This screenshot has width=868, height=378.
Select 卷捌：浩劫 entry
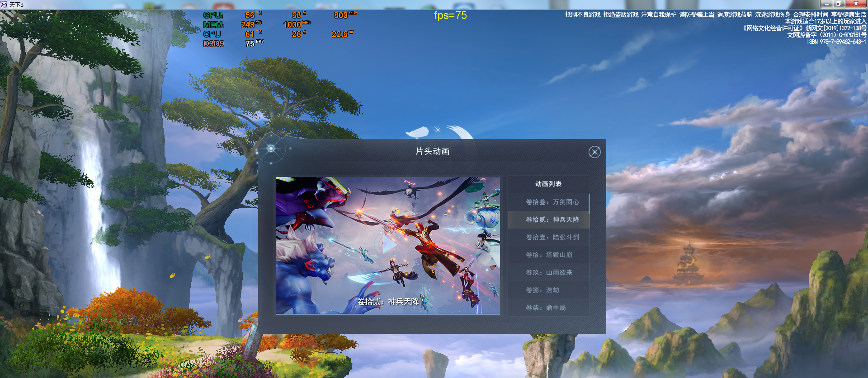548,290
